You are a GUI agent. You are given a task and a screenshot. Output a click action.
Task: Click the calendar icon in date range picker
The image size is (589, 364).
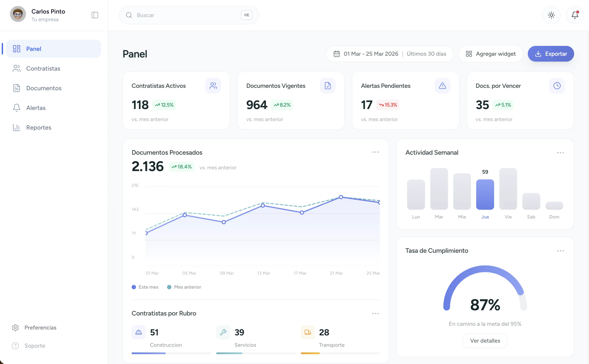point(337,54)
